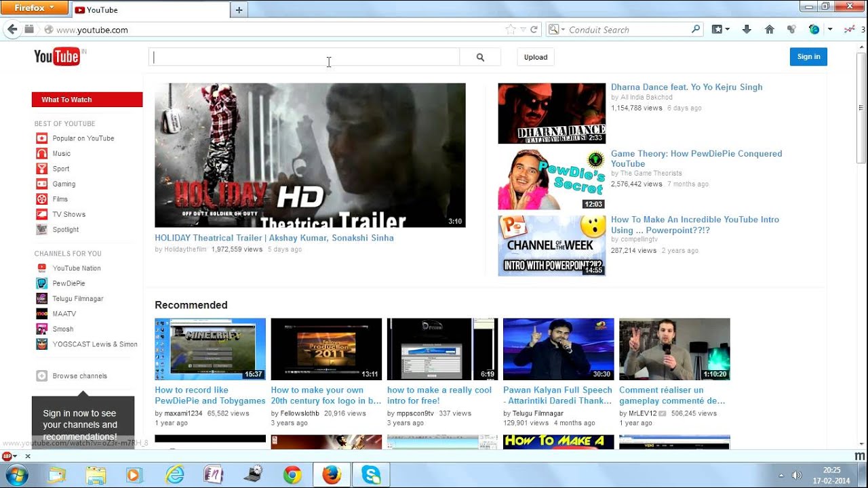Screen dimensions: 868x488
Task: Click the volume speaker tray icon
Action: (x=797, y=475)
